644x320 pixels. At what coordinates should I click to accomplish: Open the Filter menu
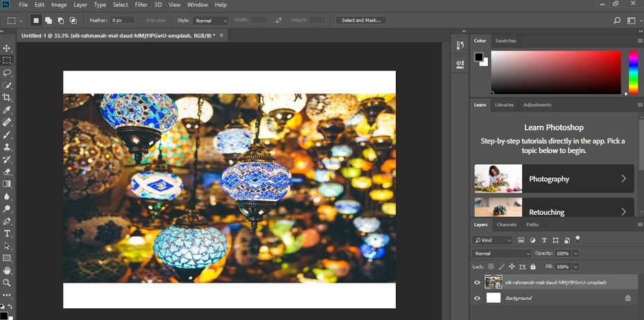click(141, 5)
